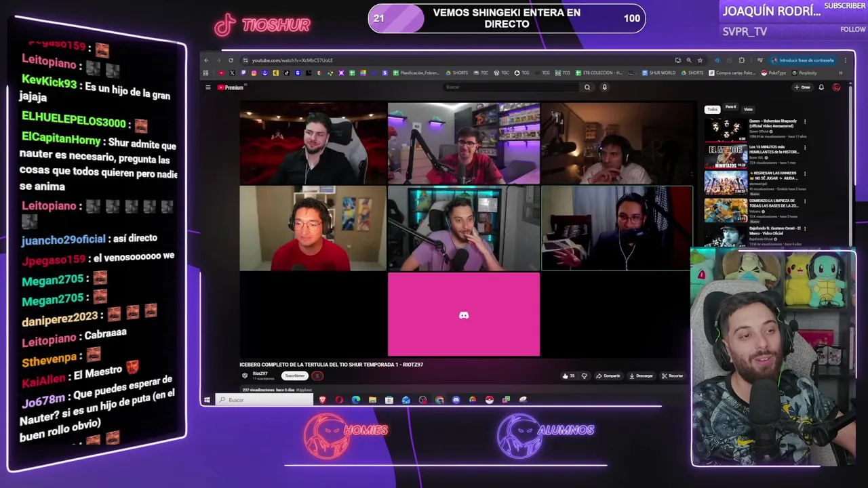Open the Compra cartas Poke bookmark

(x=732, y=73)
